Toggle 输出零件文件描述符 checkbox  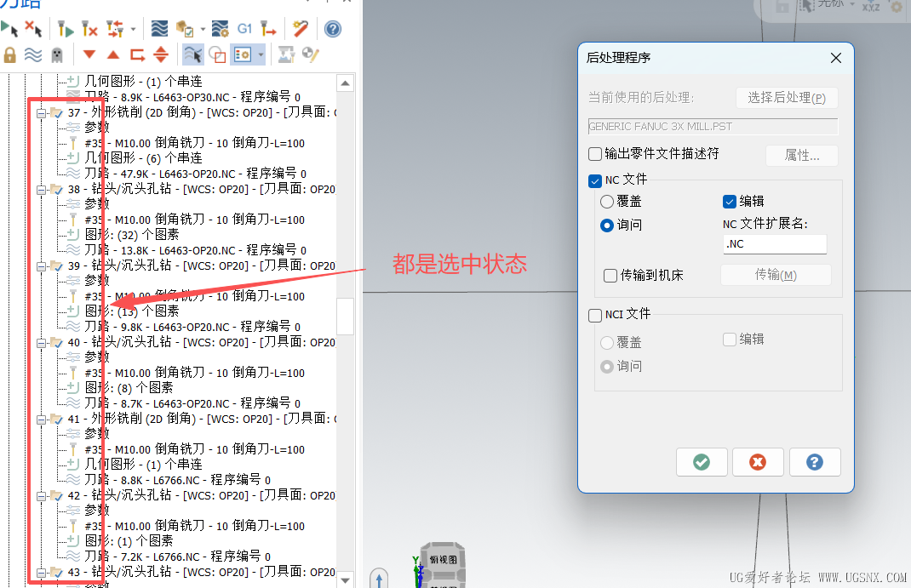coord(595,154)
